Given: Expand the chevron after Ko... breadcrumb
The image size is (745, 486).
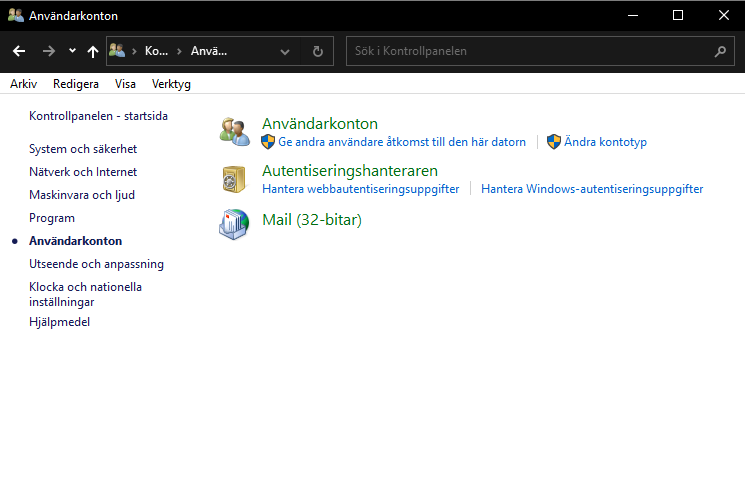Looking at the screenshot, I should coord(179,51).
